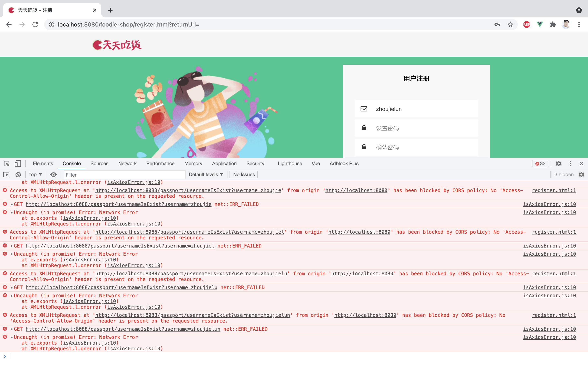
Task: Click the No Issues button
Action: click(x=243, y=175)
